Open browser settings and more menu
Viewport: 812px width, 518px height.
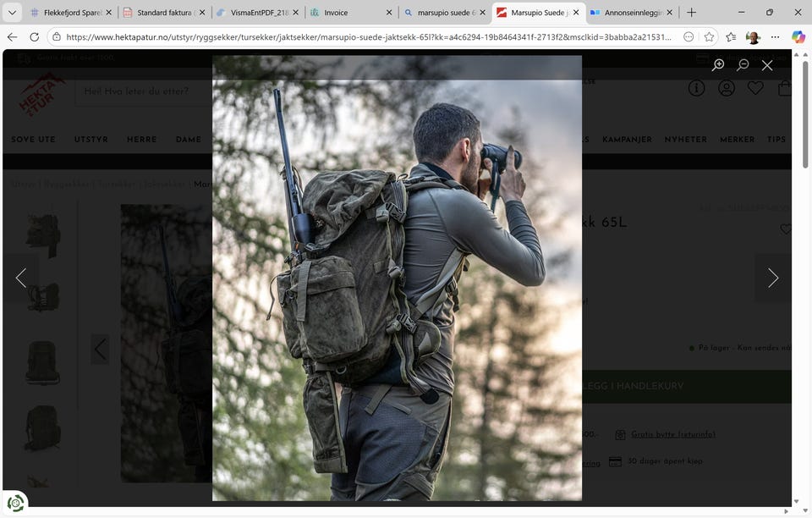tap(775, 36)
